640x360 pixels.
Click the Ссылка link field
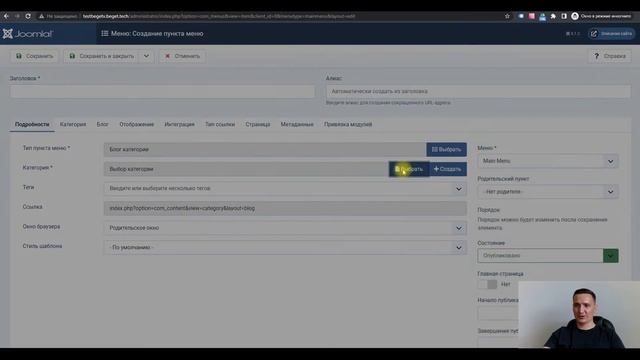click(x=285, y=208)
